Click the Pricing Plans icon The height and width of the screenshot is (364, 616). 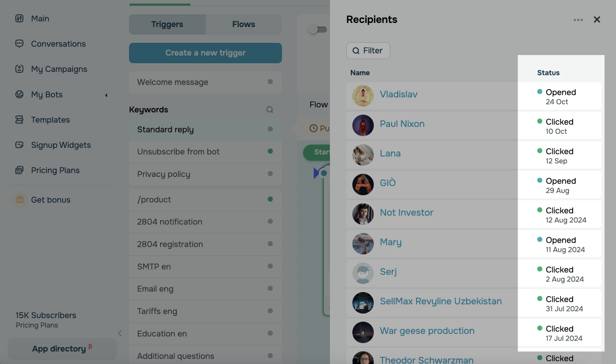(x=19, y=170)
